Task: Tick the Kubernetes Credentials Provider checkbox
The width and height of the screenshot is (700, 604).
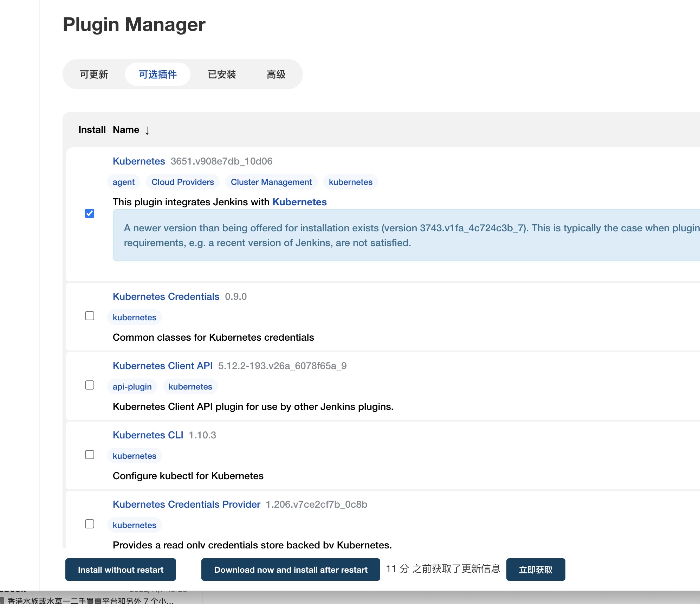Action: click(x=90, y=524)
